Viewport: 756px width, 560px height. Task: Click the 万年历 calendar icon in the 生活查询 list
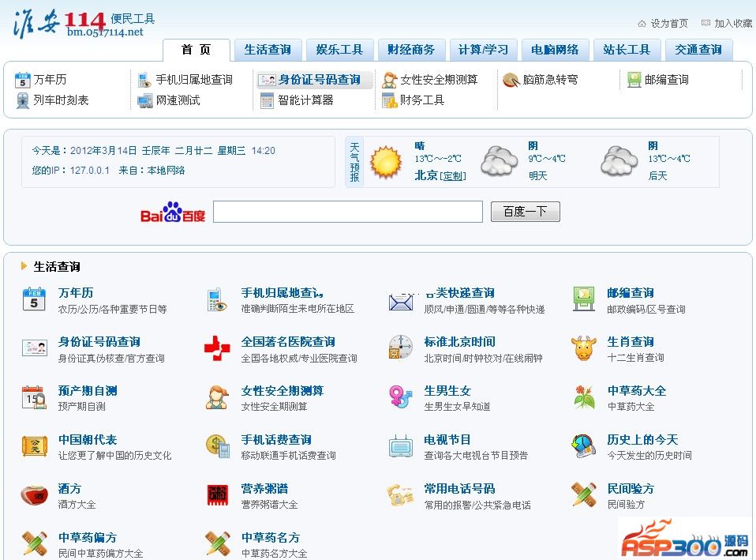coord(34,299)
